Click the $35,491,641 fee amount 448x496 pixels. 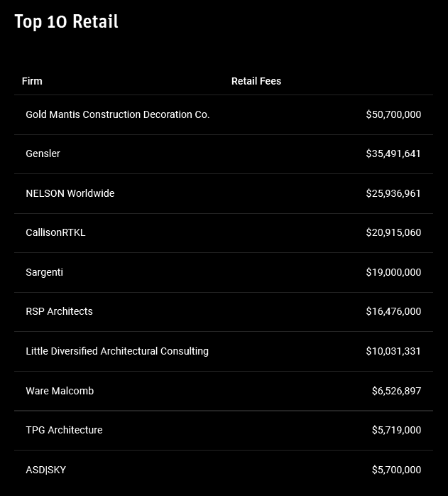pos(393,153)
